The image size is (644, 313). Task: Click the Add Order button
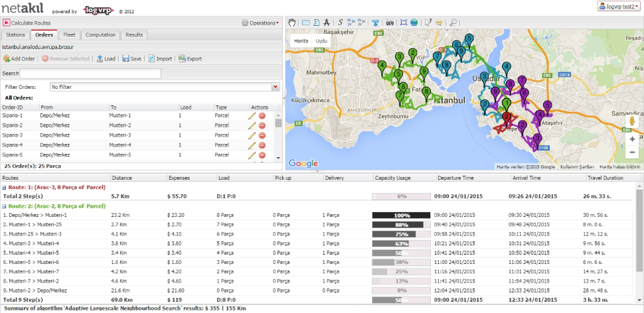pos(19,58)
